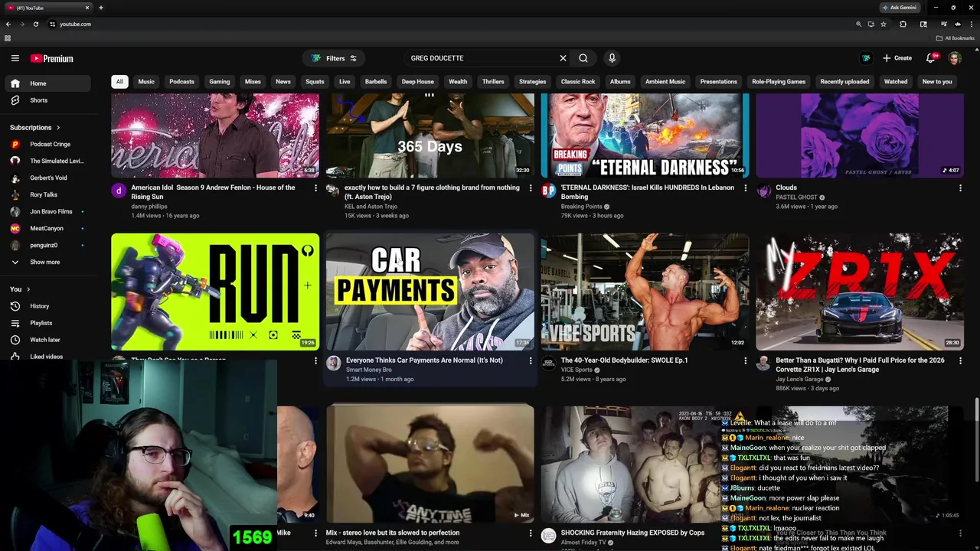Open All Bookmarks folder
This screenshot has height=551, width=980.
[954, 38]
